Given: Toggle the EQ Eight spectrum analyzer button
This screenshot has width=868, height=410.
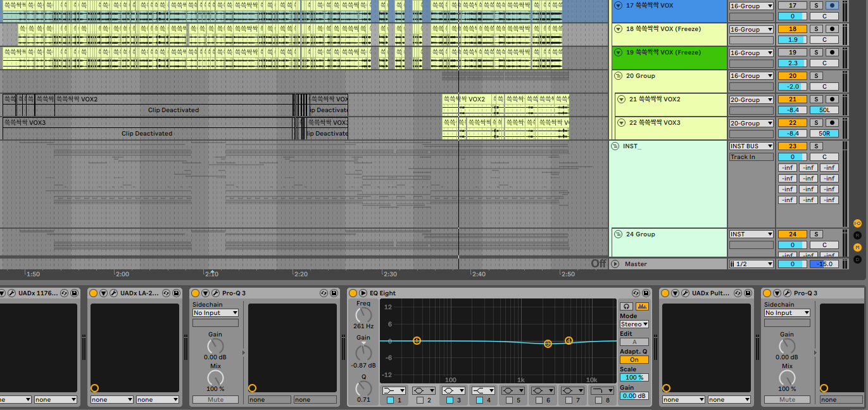Looking at the screenshot, I should click(x=642, y=306).
